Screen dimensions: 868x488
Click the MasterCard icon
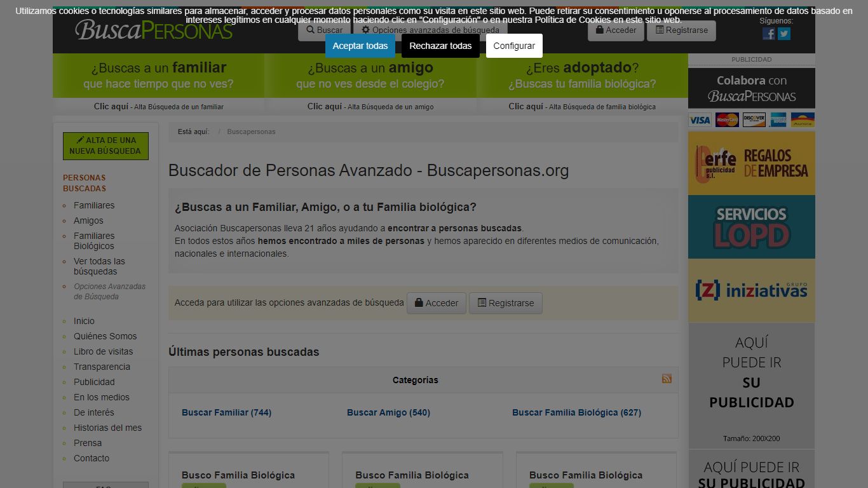click(x=727, y=120)
